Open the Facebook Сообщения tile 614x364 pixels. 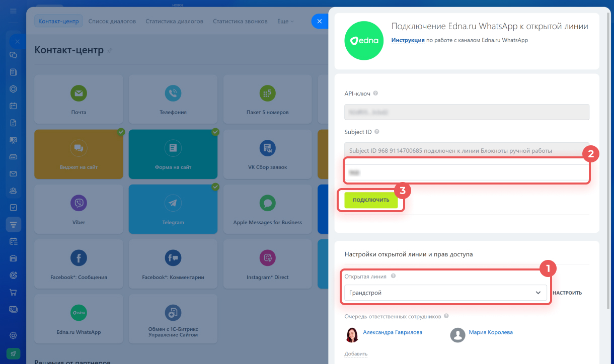click(79, 263)
